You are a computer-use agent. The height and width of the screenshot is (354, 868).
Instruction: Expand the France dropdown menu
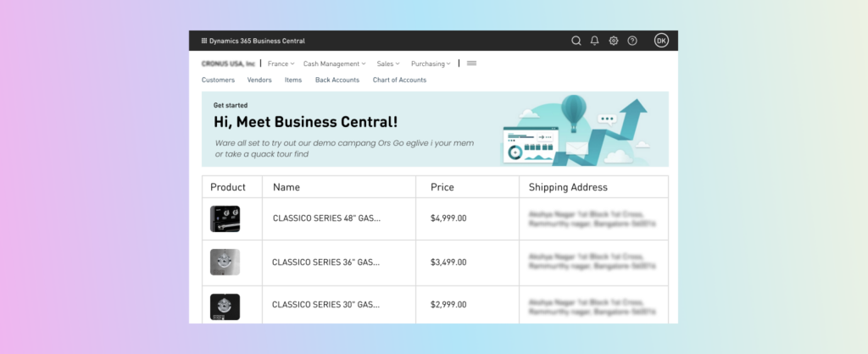281,64
